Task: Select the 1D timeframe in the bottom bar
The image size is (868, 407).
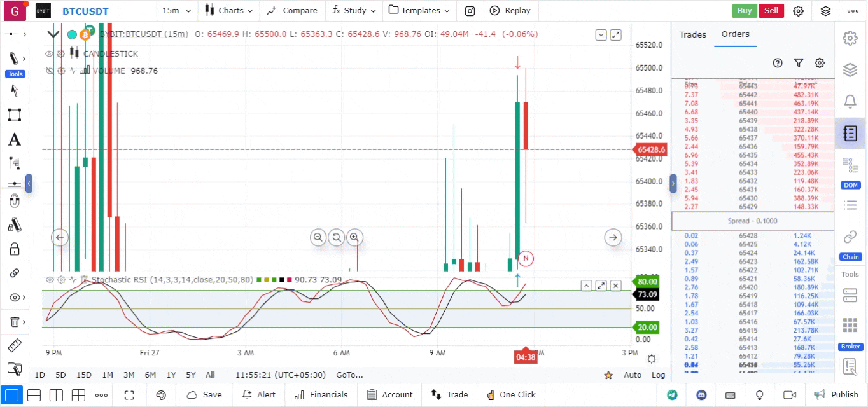Action: click(39, 375)
